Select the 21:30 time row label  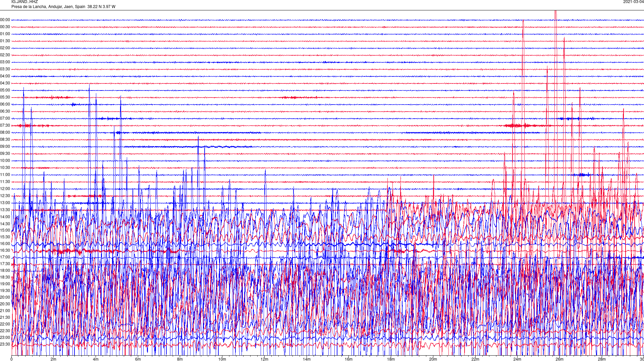[x=5, y=318]
